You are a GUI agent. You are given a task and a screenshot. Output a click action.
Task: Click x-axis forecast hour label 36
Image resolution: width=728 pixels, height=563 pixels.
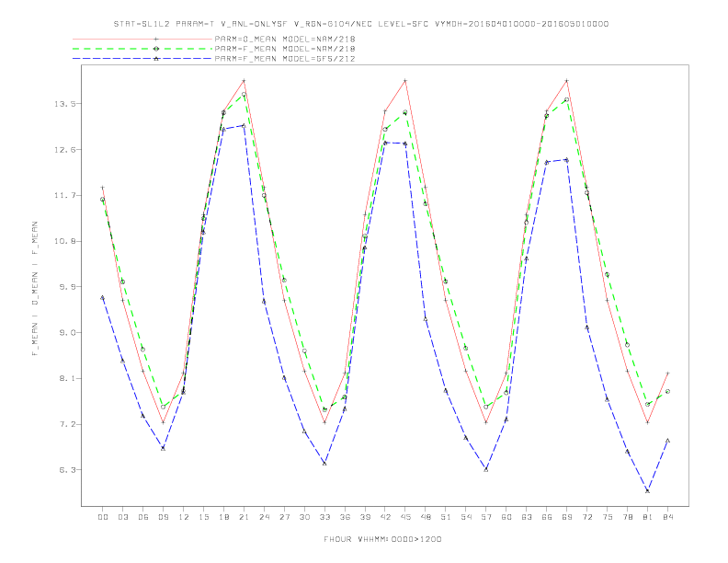pos(345,517)
